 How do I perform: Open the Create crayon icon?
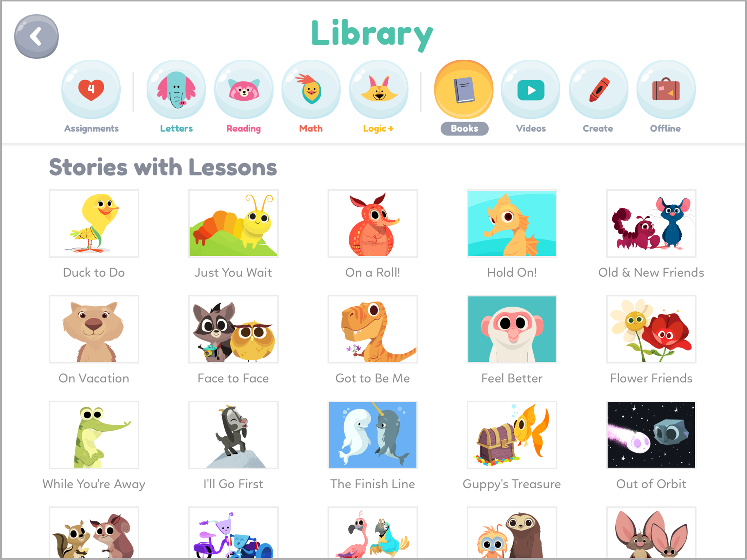[x=598, y=90]
